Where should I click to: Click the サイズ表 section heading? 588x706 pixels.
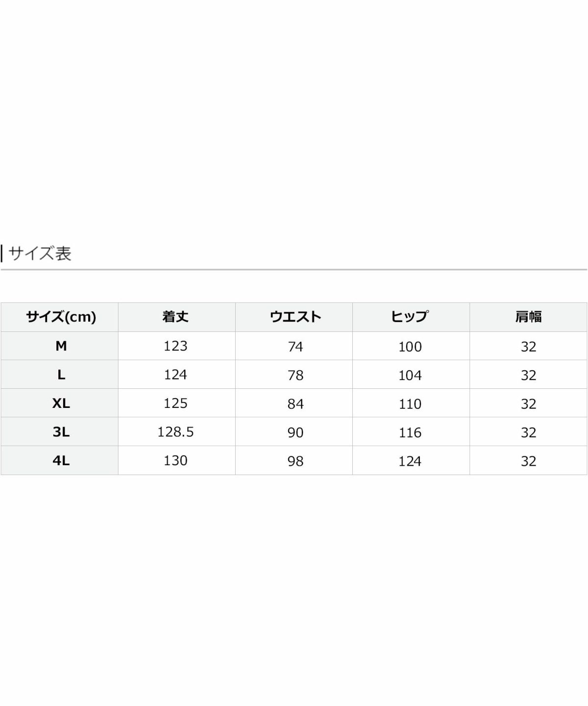(x=40, y=253)
